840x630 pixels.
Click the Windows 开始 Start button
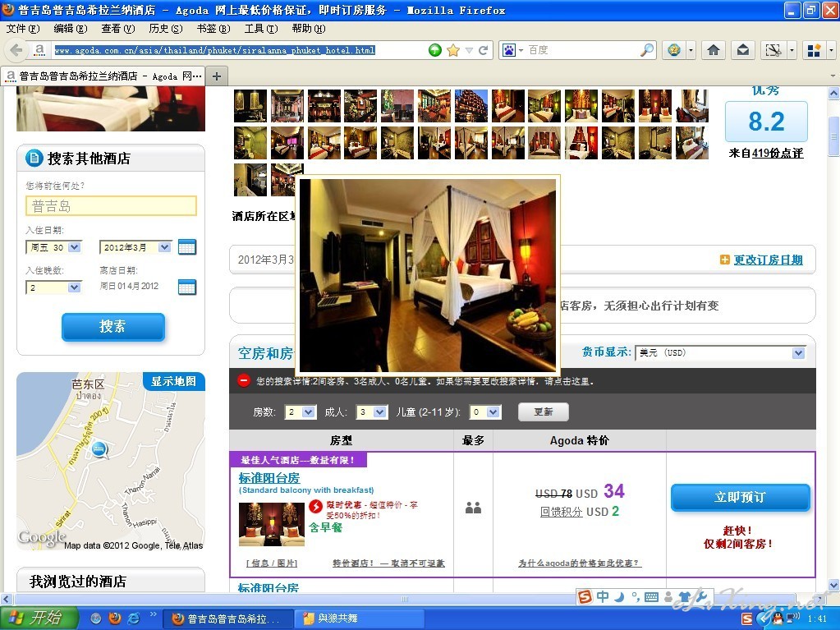[x=39, y=619]
